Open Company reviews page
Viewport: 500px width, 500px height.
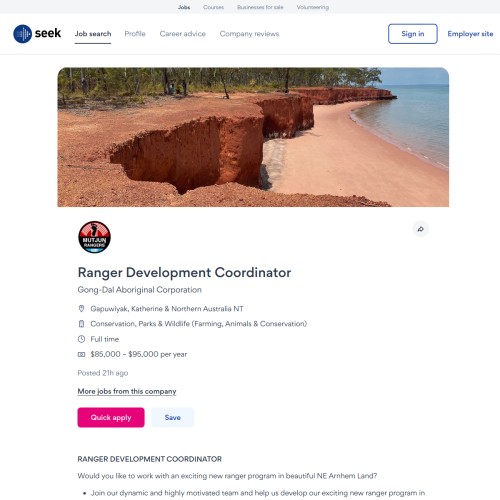point(249,34)
